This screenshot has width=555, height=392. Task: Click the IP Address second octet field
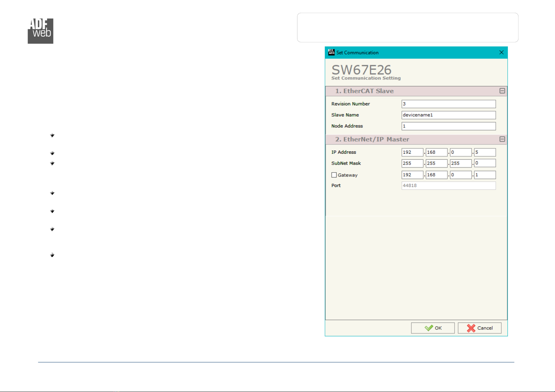point(436,152)
